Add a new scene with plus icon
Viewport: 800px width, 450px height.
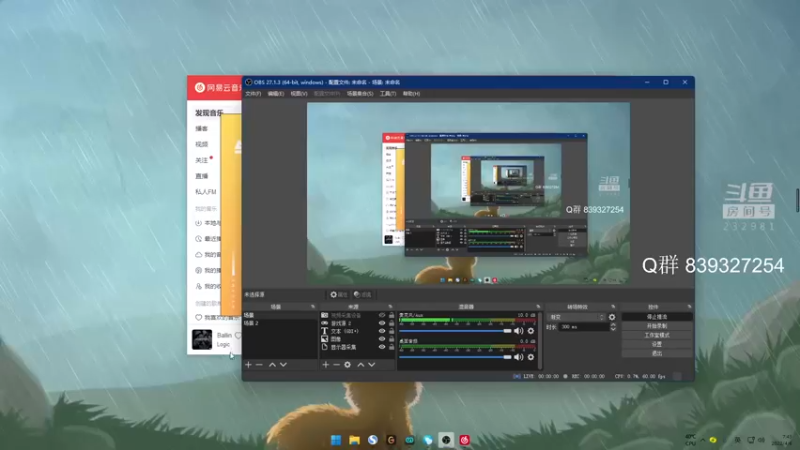[x=248, y=365]
